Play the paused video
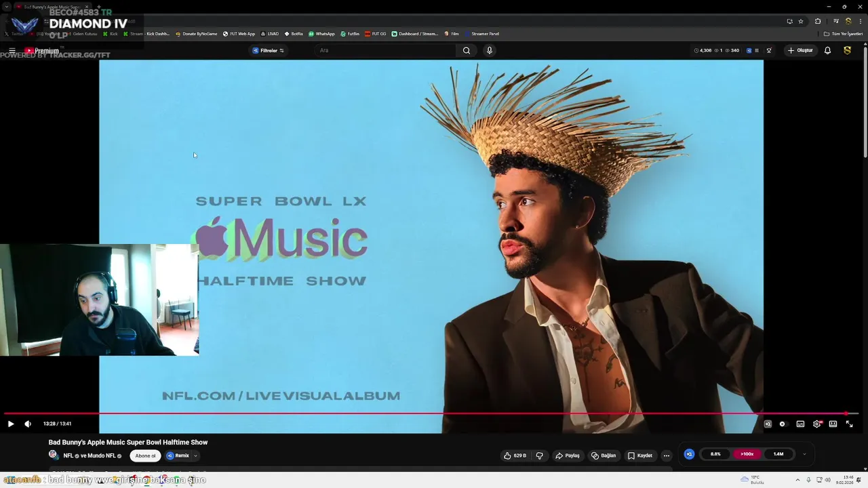The image size is (868, 488). [x=10, y=424]
